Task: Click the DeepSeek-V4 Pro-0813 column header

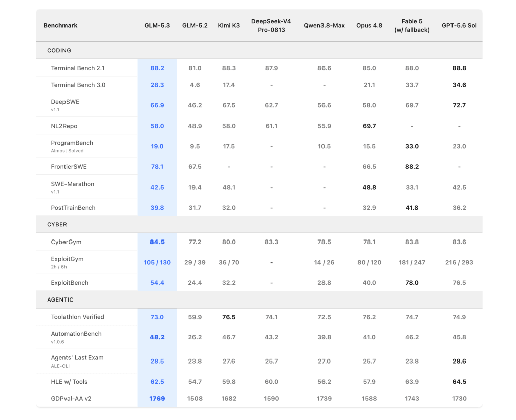Action: tap(271, 25)
